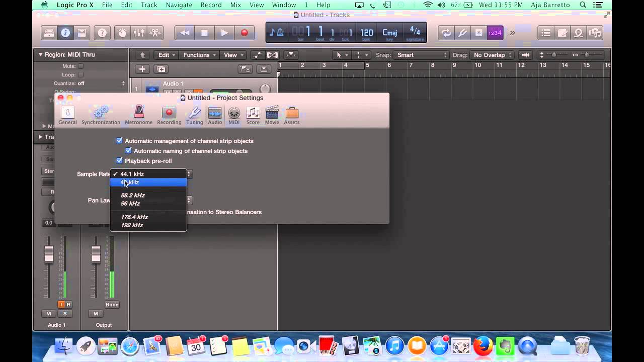Open the Synchronization settings tab
644x362 pixels.
[x=101, y=115]
